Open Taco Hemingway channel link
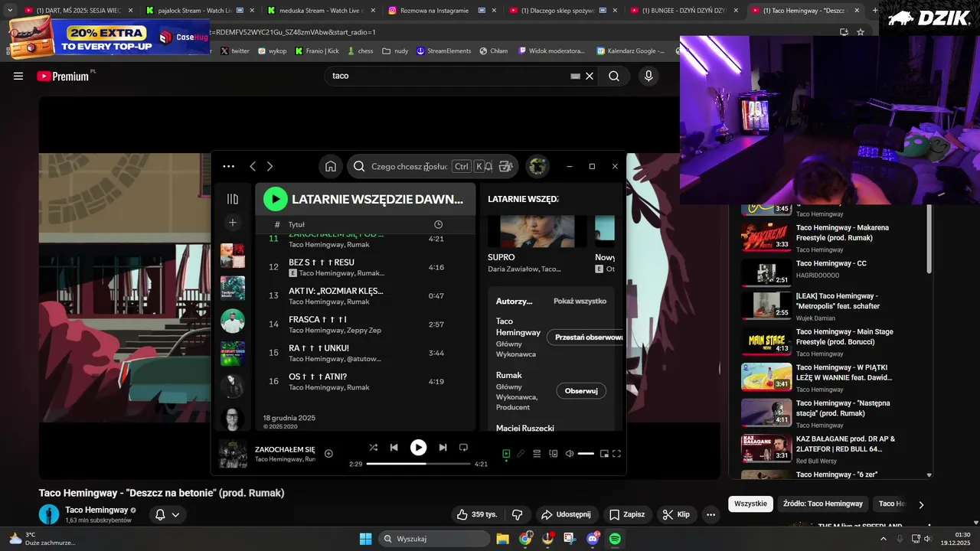This screenshot has width=980, height=551. click(x=96, y=510)
